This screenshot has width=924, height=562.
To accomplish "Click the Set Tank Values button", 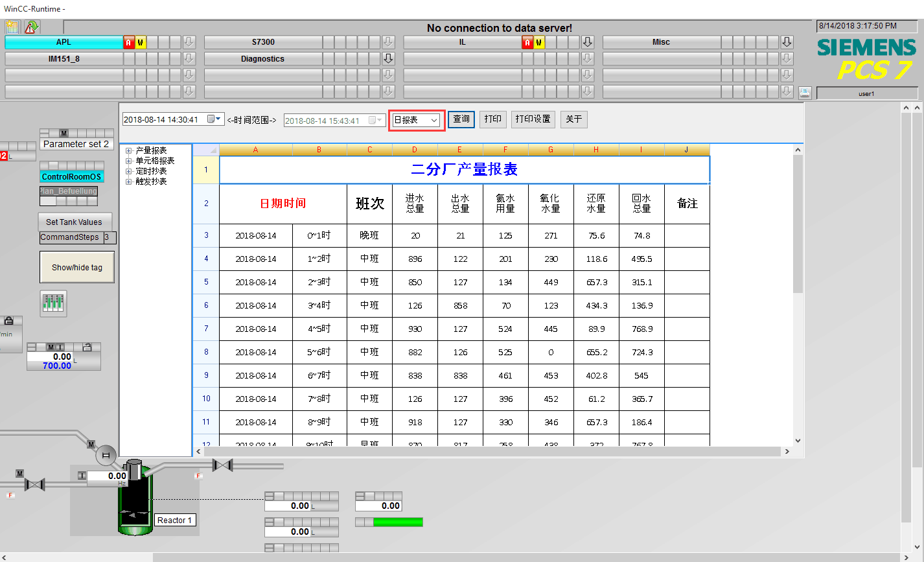I will pos(74,222).
